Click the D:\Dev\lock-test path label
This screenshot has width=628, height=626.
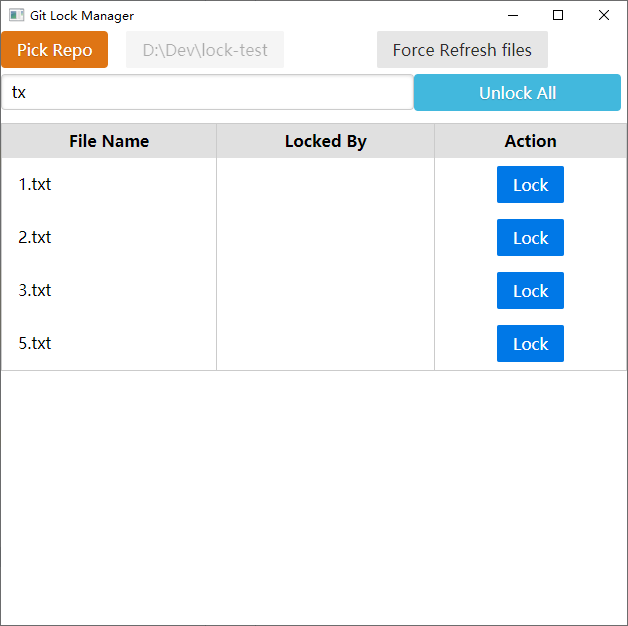tap(205, 50)
